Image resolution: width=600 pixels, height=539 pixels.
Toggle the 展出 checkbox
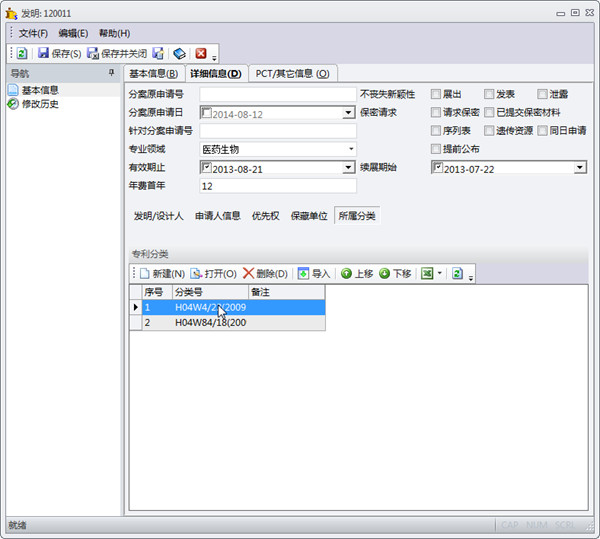coord(435,94)
